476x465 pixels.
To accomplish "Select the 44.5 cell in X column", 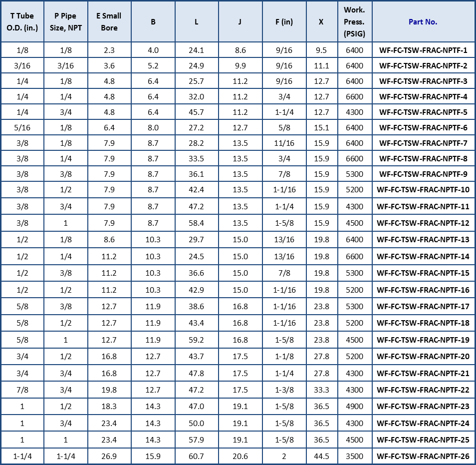I will (x=321, y=456).
